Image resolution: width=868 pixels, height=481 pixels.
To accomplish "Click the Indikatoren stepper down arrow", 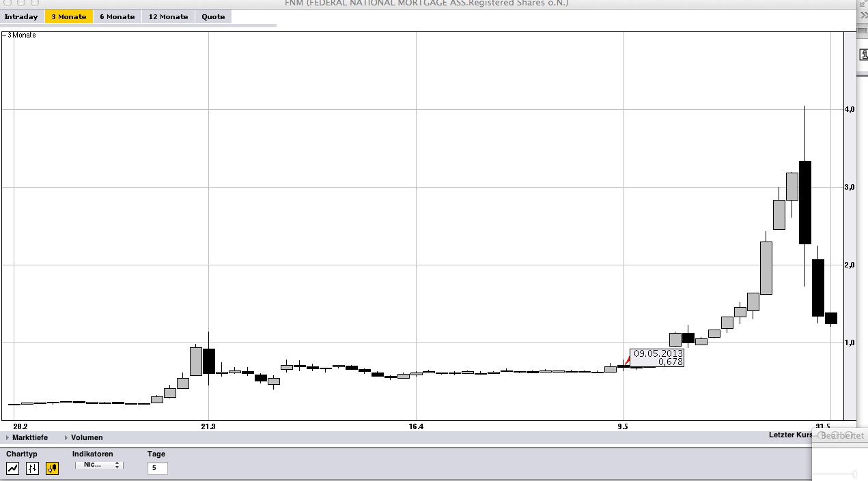I will [117, 467].
